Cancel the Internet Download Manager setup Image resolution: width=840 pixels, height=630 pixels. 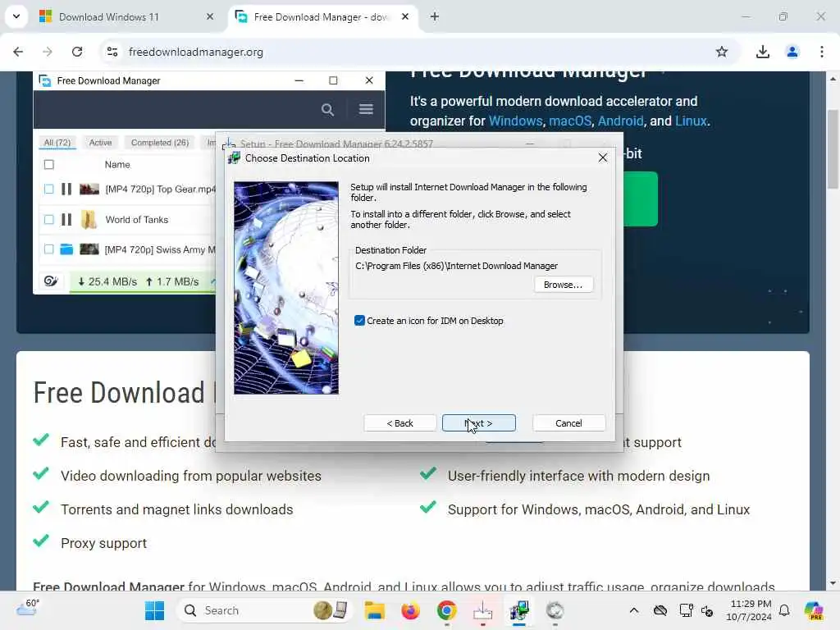coord(568,422)
